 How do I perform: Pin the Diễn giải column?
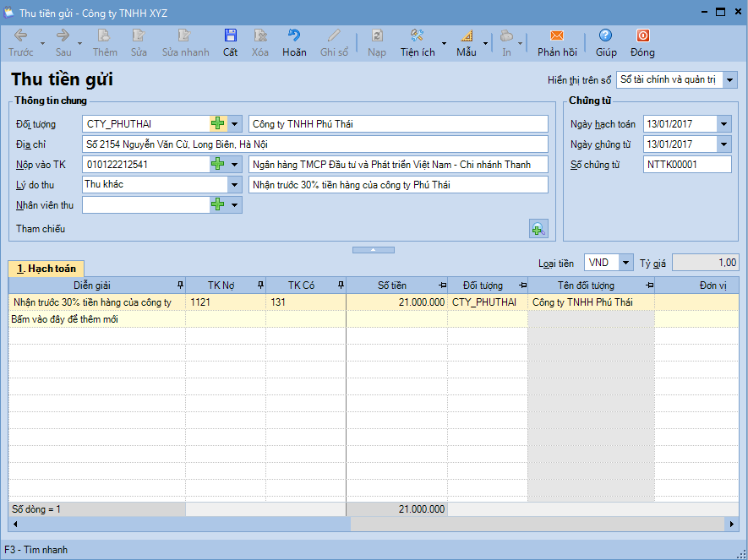coord(180,285)
